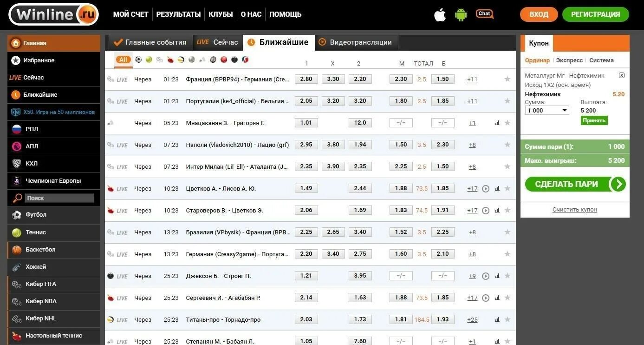Filter events by red snooker ball icon
The width and height of the screenshot is (644, 345).
tap(224, 60)
